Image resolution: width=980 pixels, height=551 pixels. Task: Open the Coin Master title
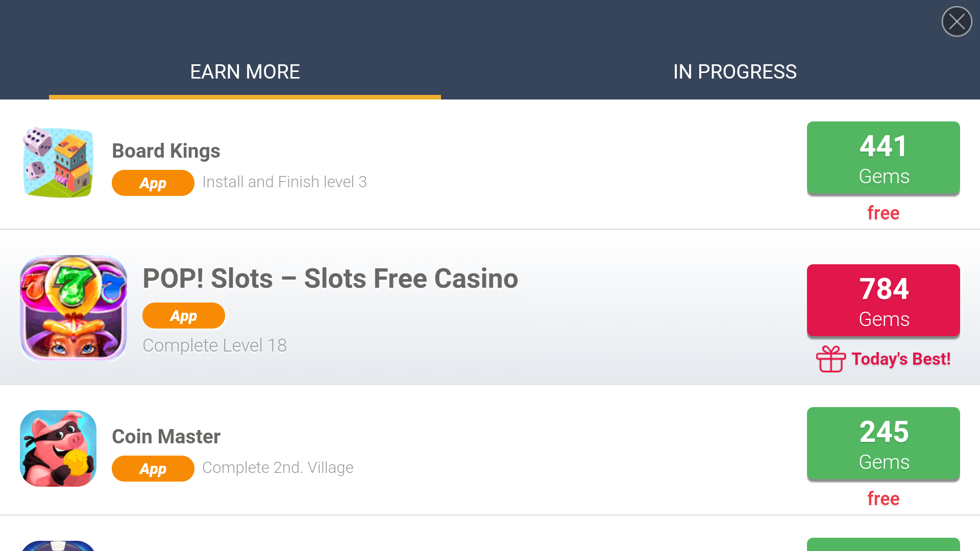point(166,437)
